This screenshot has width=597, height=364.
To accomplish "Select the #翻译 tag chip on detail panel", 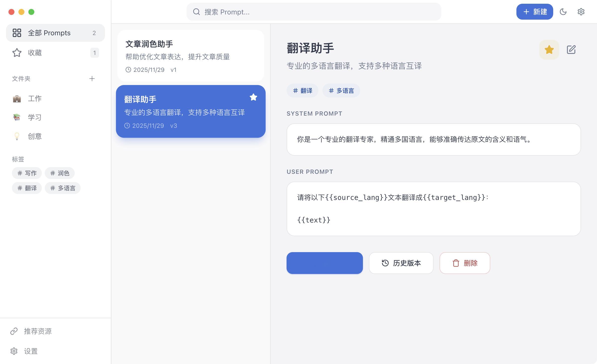I will pyautogui.click(x=302, y=91).
